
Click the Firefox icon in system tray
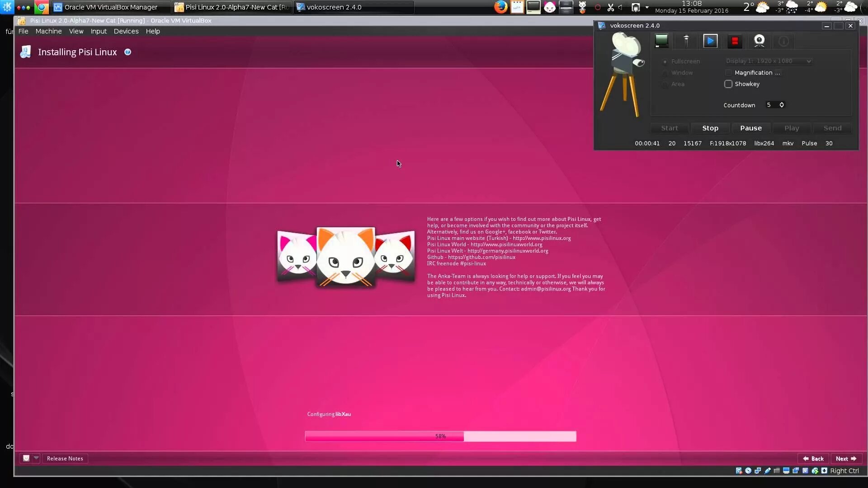click(500, 7)
